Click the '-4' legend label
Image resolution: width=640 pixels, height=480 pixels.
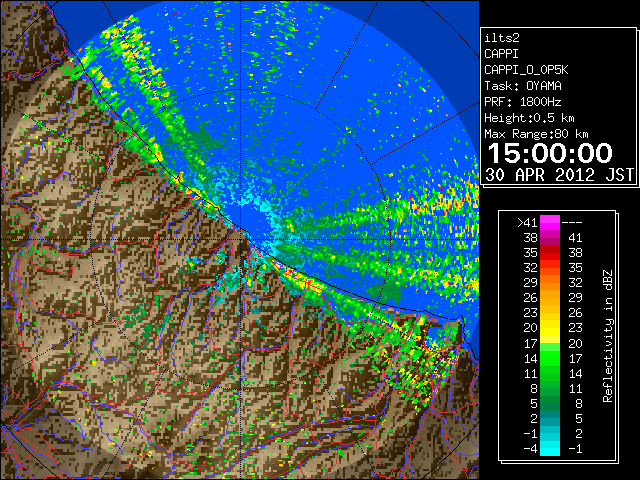[x=530, y=449]
